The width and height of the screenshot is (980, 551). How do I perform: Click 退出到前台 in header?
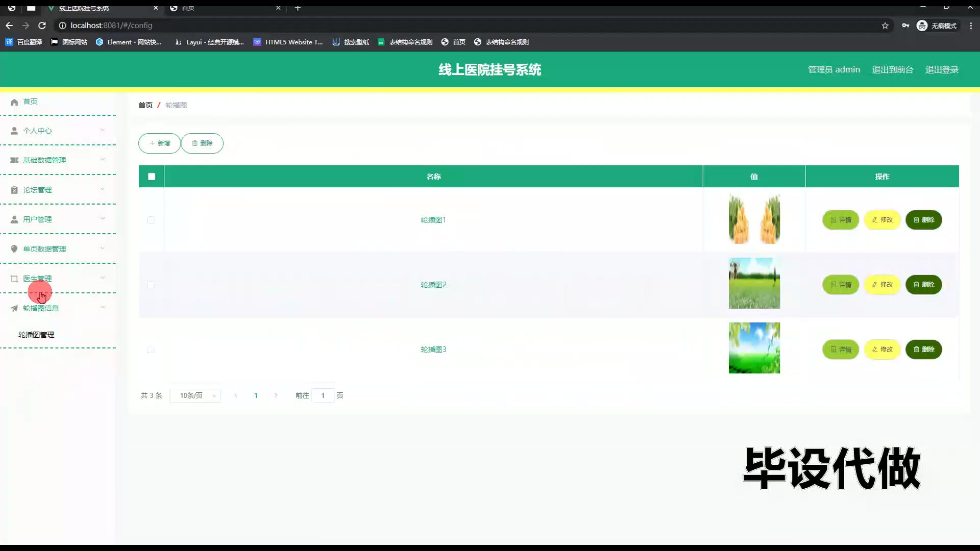click(893, 70)
